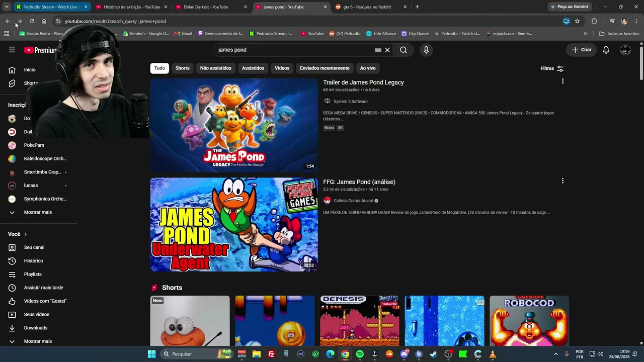Filter results by Assistidos

tap(253, 68)
